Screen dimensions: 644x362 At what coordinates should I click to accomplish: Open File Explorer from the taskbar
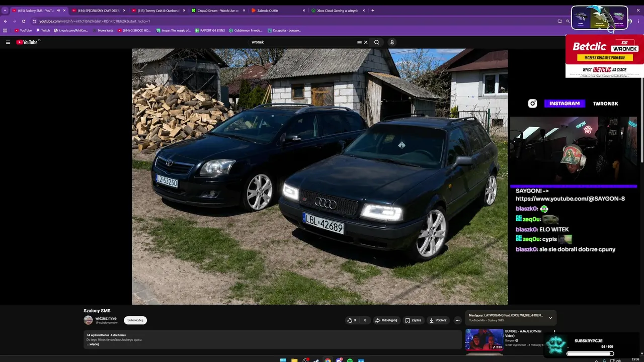point(294,360)
